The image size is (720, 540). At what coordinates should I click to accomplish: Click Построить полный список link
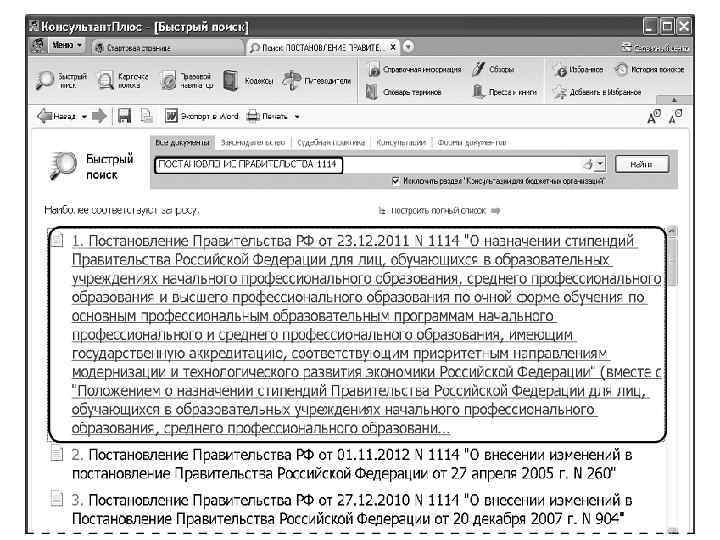tap(438, 210)
